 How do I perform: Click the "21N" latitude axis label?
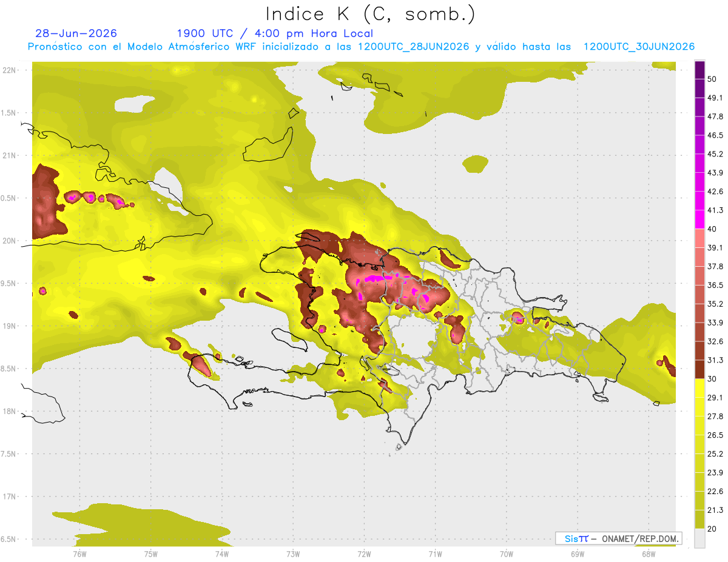pos(9,156)
